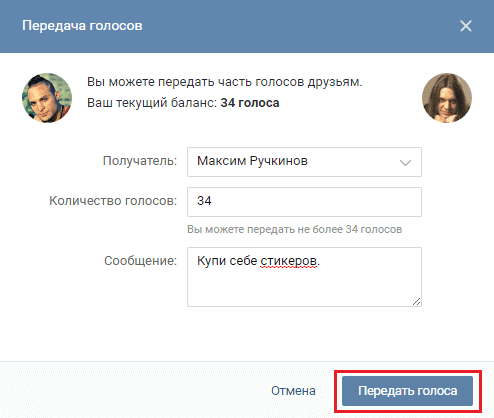Click the Количество голосов: label
Image resolution: width=494 pixels, height=418 pixels.
(x=113, y=201)
